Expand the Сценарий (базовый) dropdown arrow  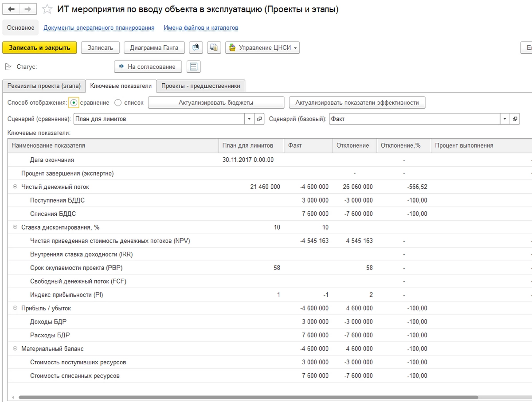(x=505, y=119)
